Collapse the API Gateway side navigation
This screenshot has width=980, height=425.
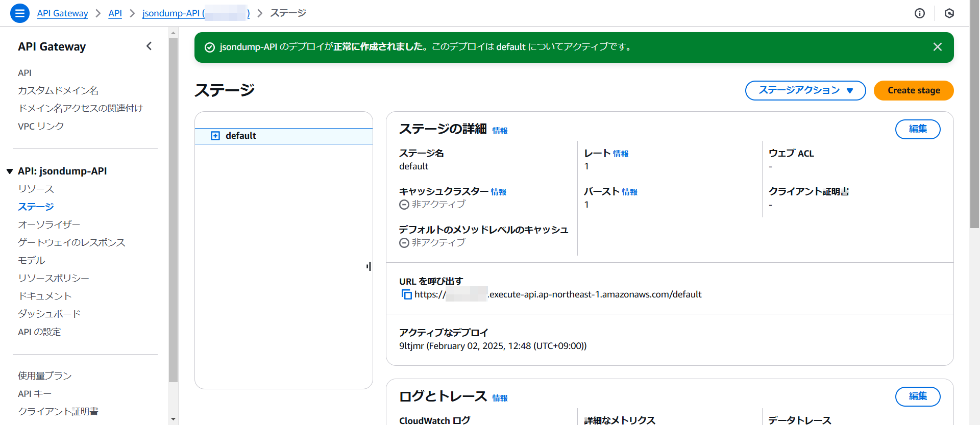click(149, 46)
